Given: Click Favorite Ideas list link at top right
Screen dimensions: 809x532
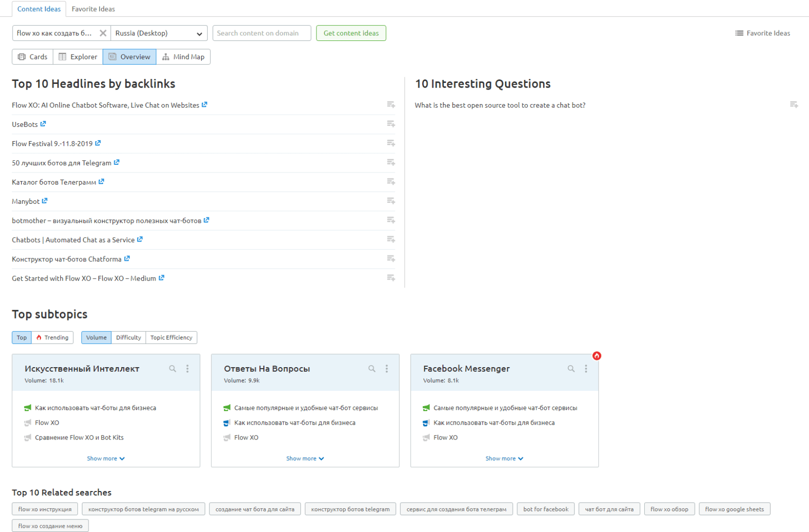Looking at the screenshot, I should coord(762,33).
